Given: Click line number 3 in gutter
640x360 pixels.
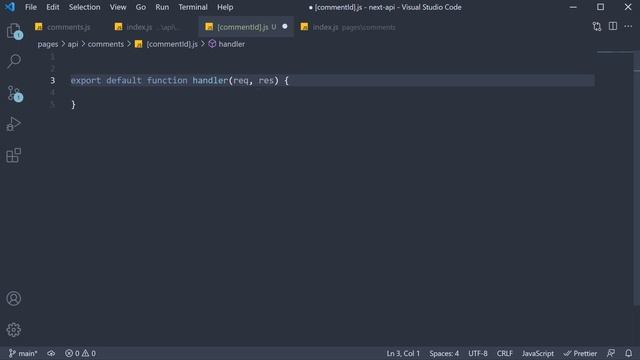Looking at the screenshot, I should pyautogui.click(x=53, y=80).
